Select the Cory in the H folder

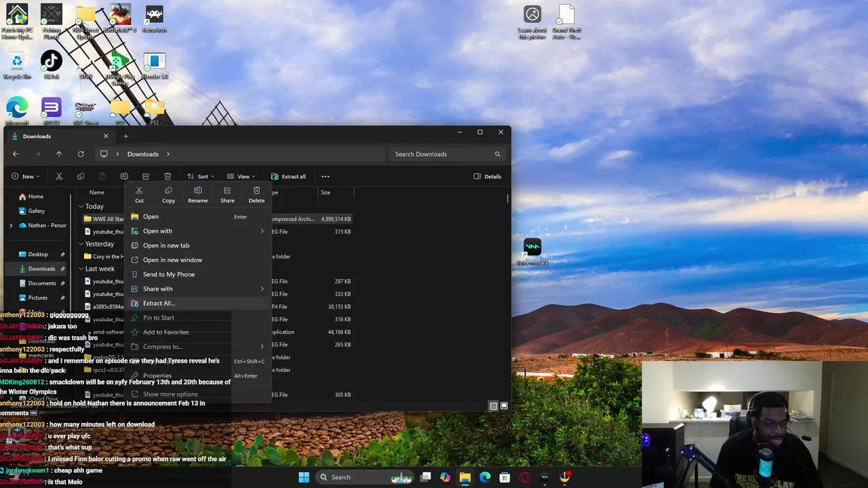[104, 256]
